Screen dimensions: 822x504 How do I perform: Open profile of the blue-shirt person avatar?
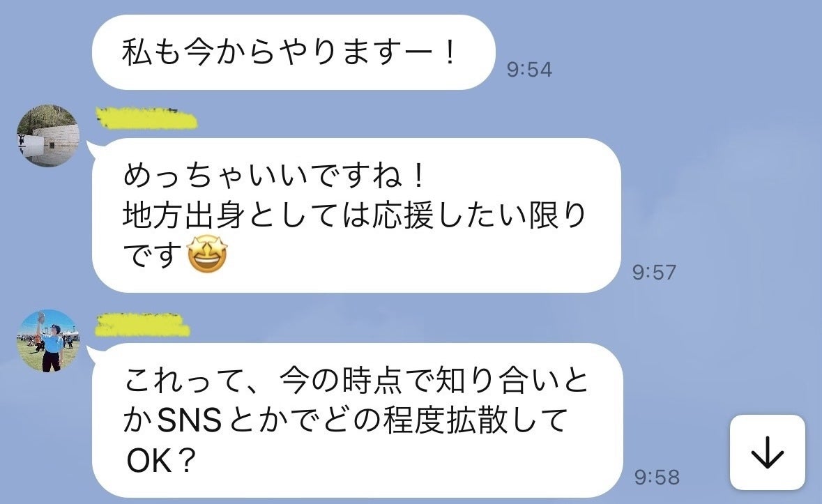coord(48,341)
